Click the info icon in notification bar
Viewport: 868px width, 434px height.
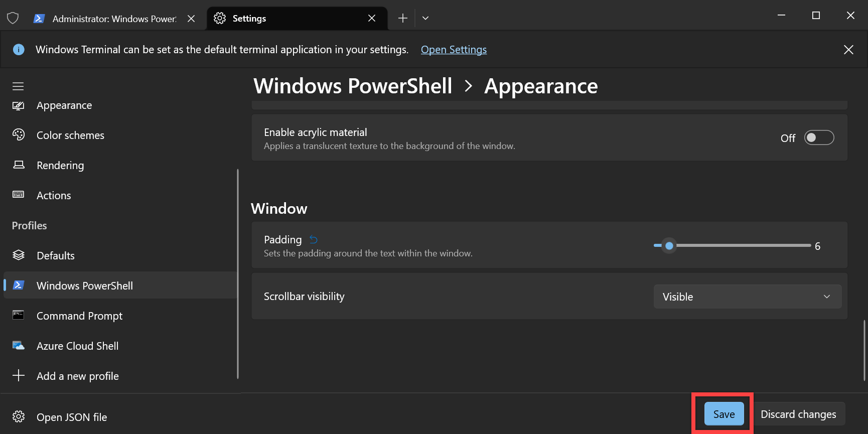(19, 50)
